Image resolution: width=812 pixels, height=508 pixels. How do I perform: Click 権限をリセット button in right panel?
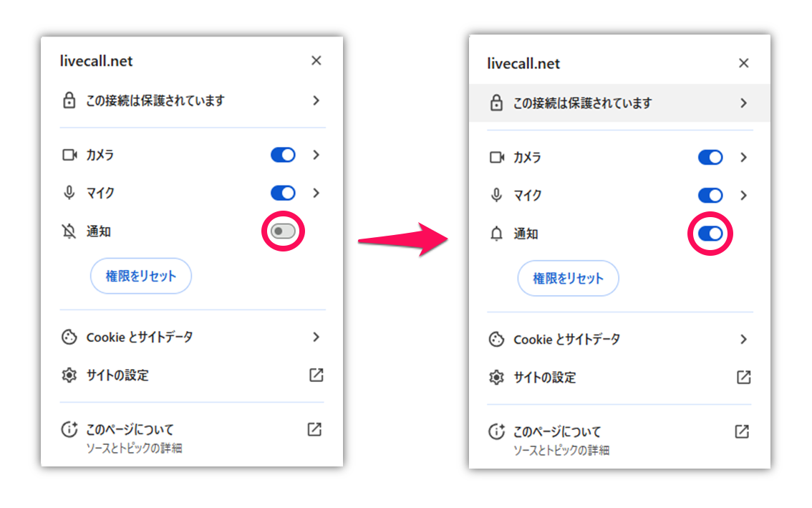pyautogui.click(x=568, y=279)
